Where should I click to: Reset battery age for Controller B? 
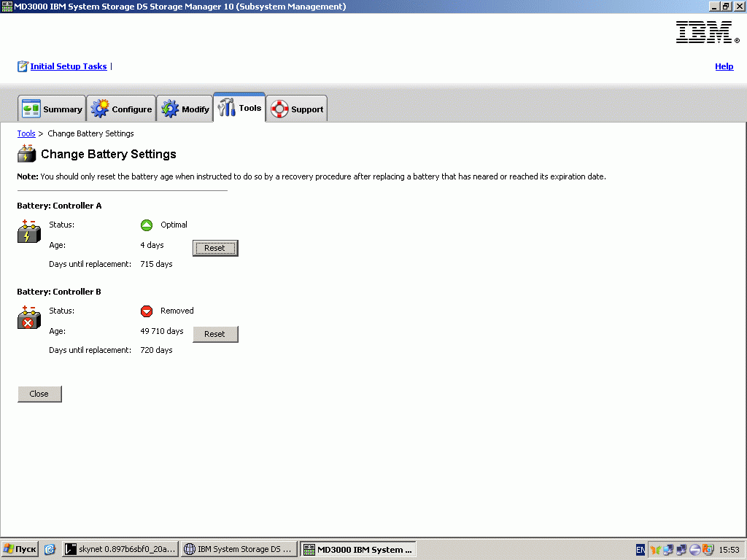coord(215,334)
